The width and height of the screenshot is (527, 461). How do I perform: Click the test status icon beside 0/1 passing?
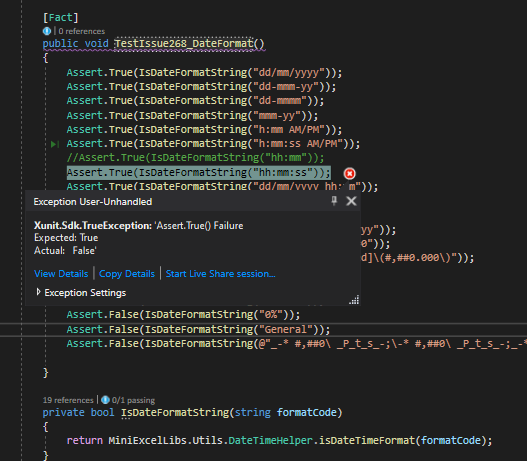105,400
